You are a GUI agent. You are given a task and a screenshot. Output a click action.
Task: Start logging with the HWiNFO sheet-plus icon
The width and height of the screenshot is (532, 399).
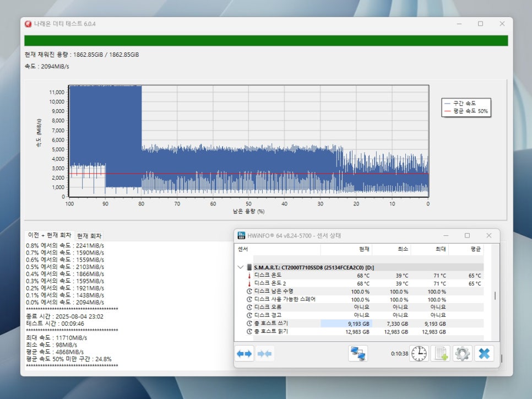(x=441, y=353)
